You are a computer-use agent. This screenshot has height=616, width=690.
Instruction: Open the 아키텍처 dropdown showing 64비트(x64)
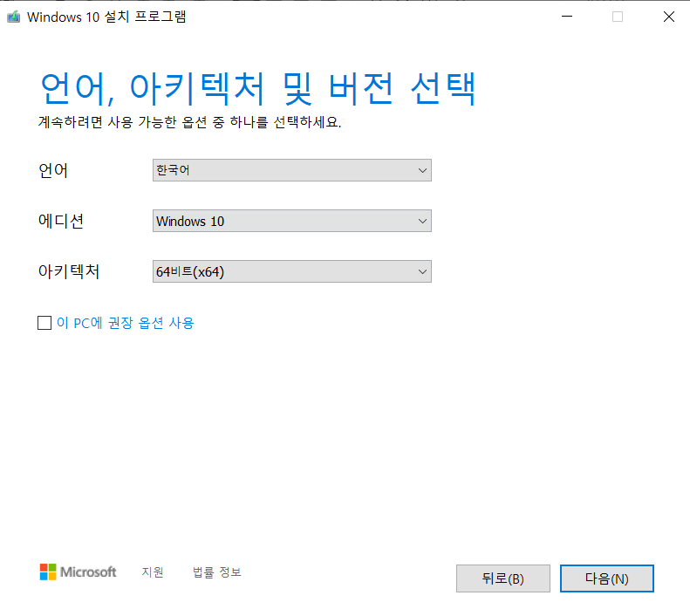click(291, 271)
